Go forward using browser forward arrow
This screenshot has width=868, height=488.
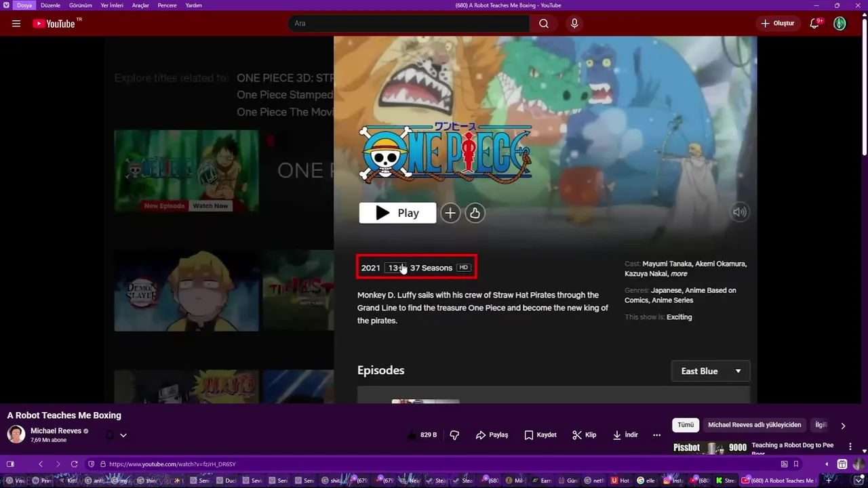point(58,464)
